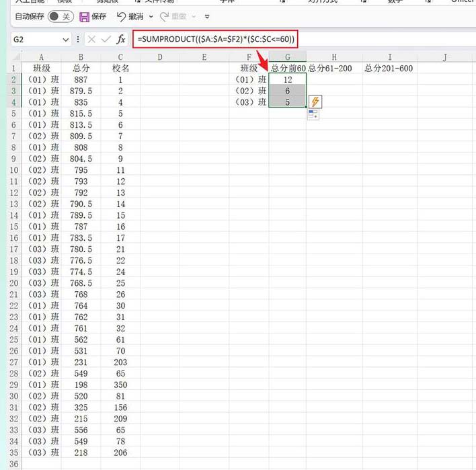Click cell F4 containing (03)班

249,102
